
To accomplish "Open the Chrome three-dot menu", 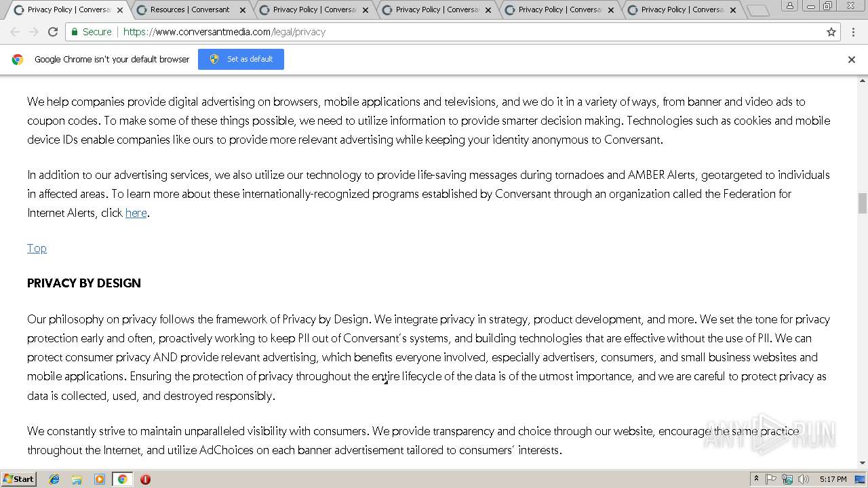I will [x=853, y=32].
